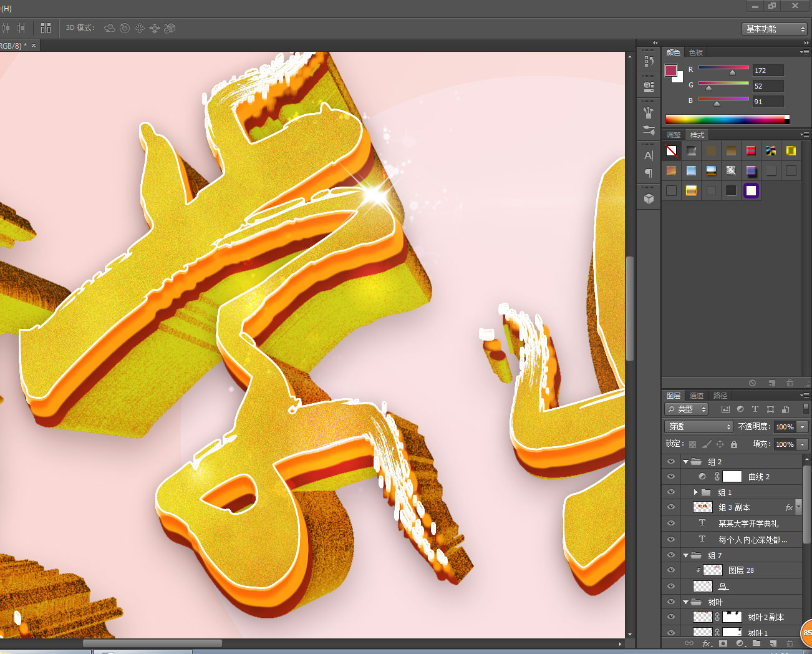Click new adjustment layer icon at panel bottom

740,643
